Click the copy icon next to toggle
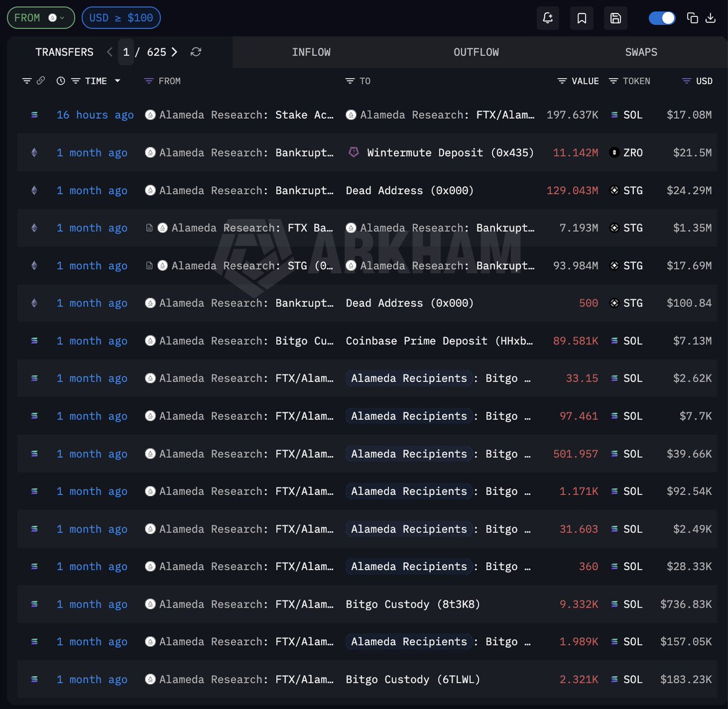Screen dimensions: 728x709 click(x=692, y=18)
